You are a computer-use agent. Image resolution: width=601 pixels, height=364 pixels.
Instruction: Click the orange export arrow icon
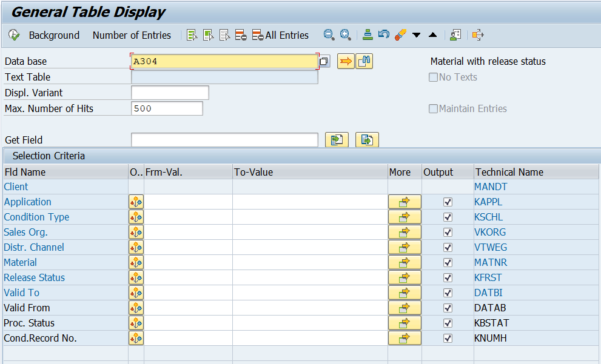[x=478, y=35]
